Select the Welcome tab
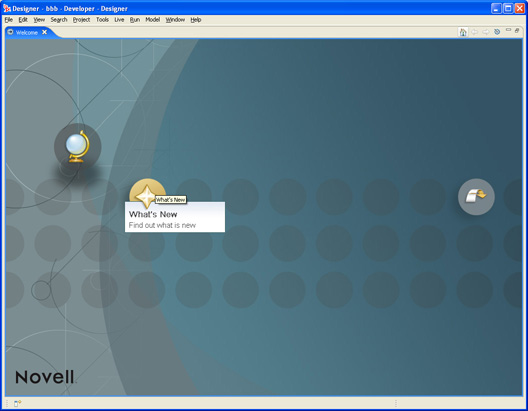 [27, 33]
